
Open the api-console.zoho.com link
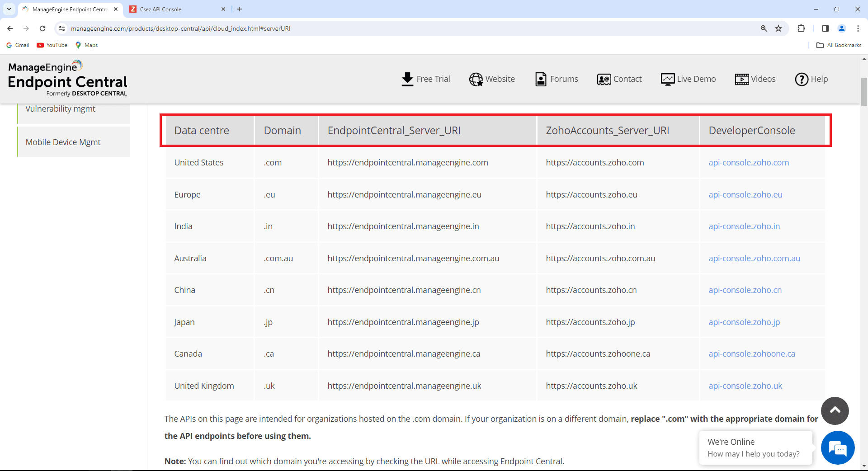tap(749, 163)
